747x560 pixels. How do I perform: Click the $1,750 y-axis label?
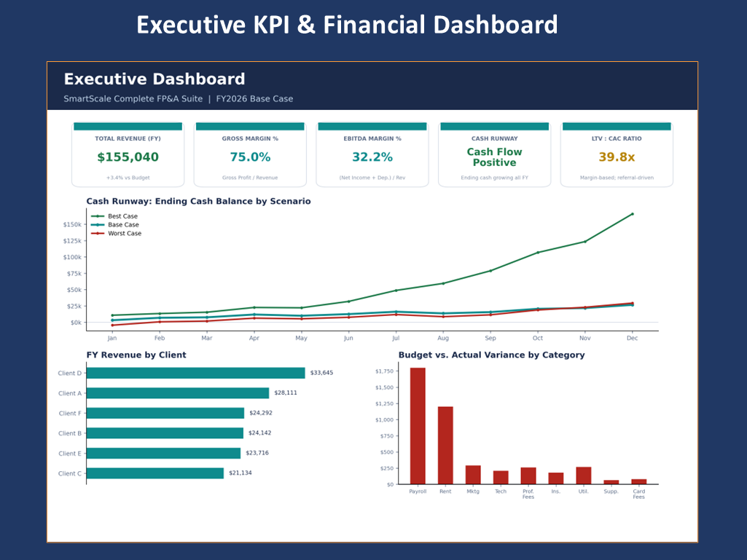pyautogui.click(x=385, y=371)
